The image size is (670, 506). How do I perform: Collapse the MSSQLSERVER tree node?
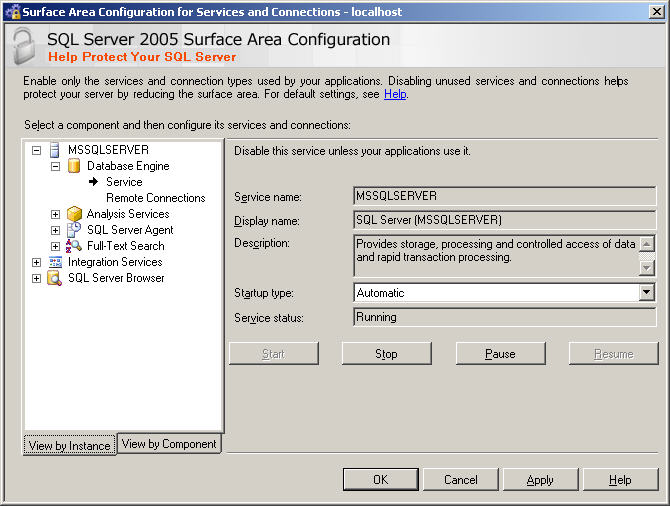point(37,150)
